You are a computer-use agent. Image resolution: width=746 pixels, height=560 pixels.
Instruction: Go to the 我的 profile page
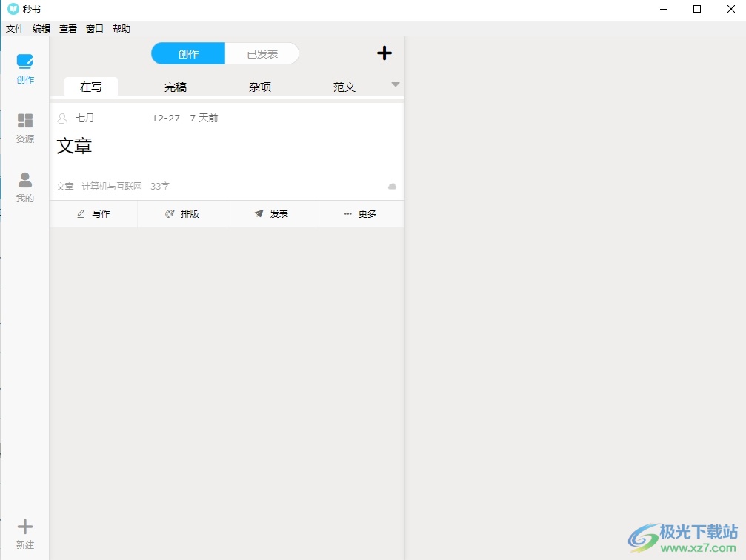click(x=25, y=187)
